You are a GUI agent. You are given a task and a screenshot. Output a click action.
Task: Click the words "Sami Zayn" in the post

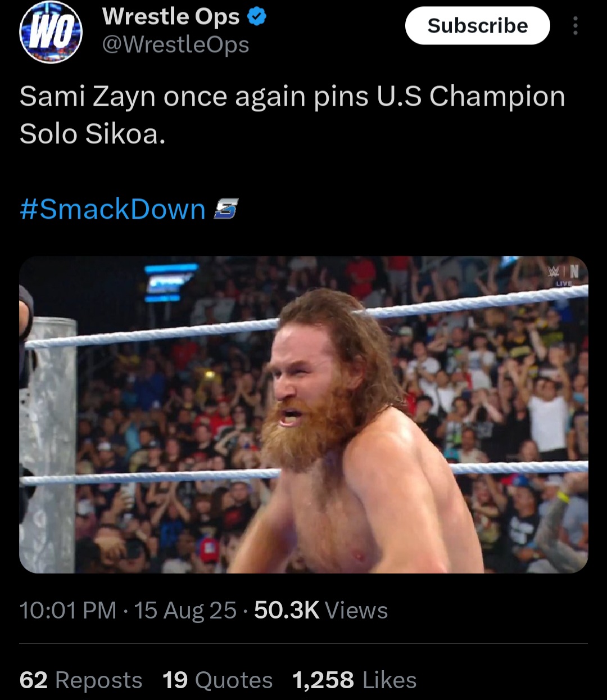(x=87, y=97)
